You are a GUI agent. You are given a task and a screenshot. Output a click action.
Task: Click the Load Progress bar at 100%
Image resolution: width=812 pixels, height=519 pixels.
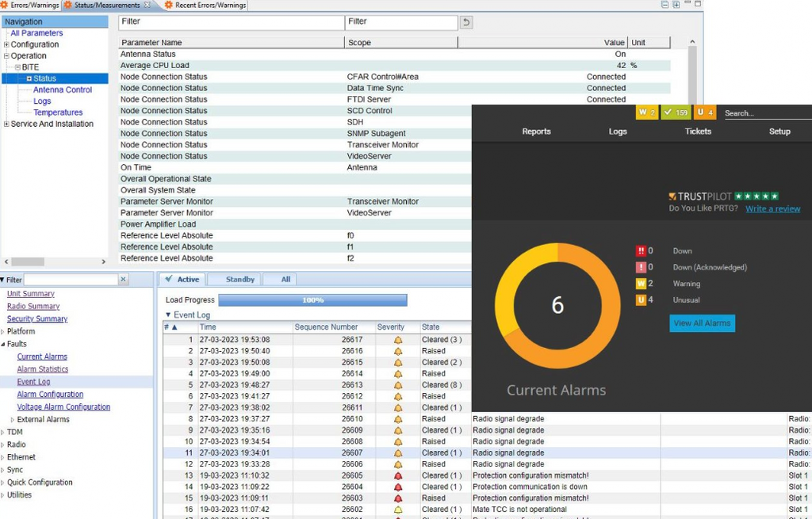click(313, 300)
